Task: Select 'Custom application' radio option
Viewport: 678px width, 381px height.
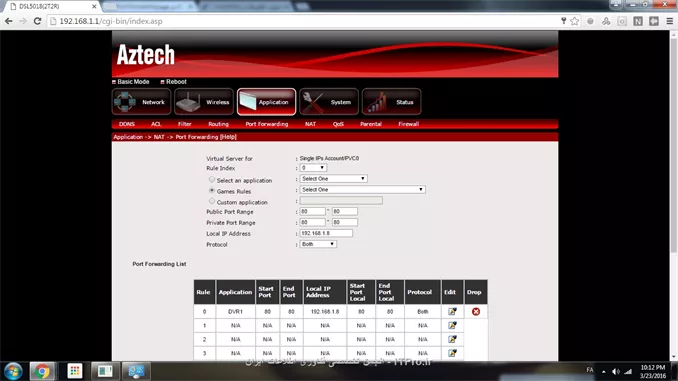Action: [211, 201]
